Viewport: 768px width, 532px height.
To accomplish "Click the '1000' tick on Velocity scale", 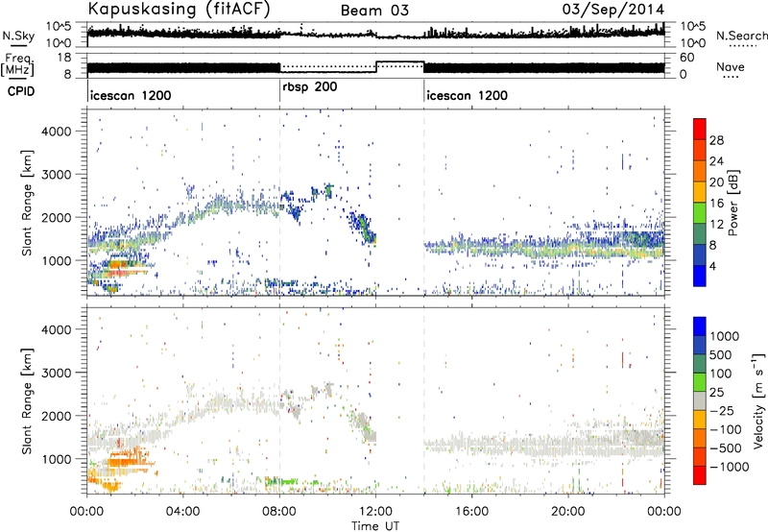I will coord(724,336).
